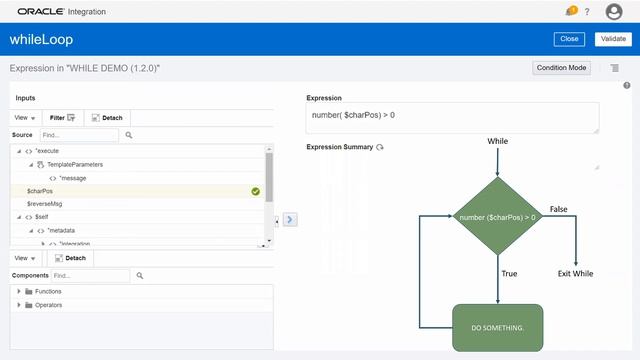Click the TemplateParameters icon
This screenshot has height=360, width=640.
(x=40, y=164)
